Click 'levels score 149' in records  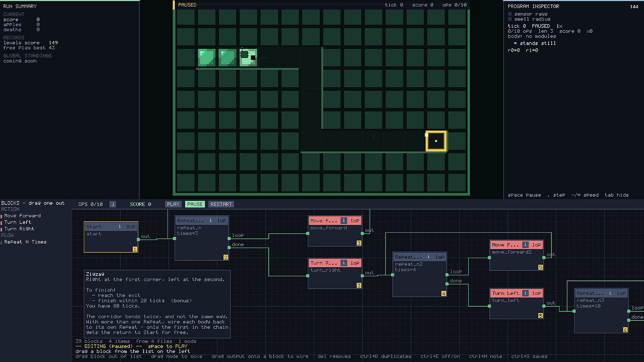[x=31, y=43]
